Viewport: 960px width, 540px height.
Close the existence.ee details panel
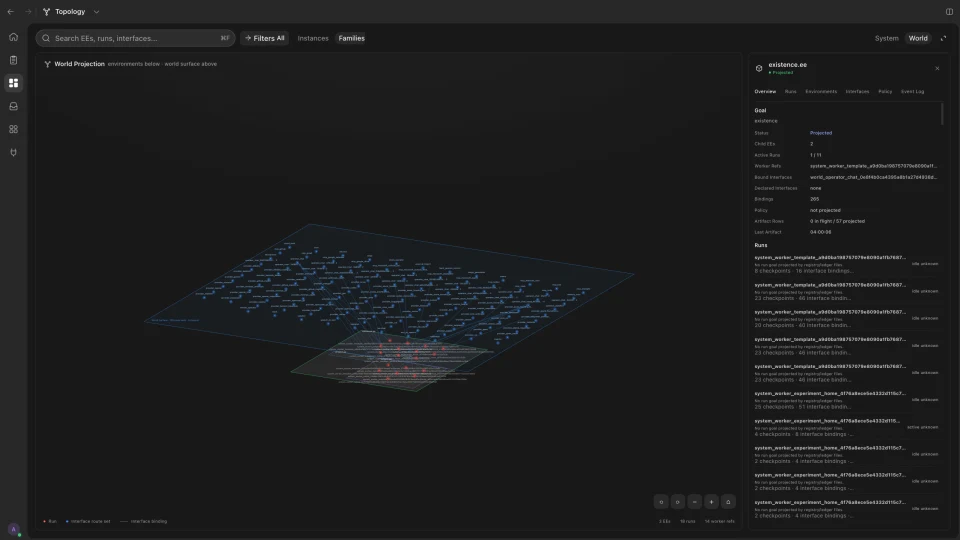click(x=937, y=69)
